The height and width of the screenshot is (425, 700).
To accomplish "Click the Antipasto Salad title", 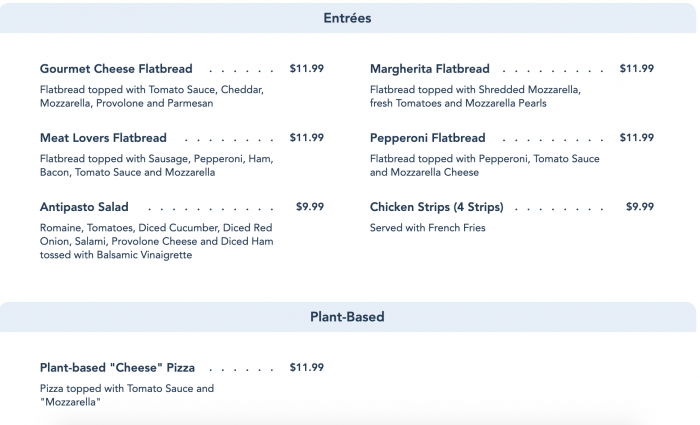I will click(x=84, y=207).
